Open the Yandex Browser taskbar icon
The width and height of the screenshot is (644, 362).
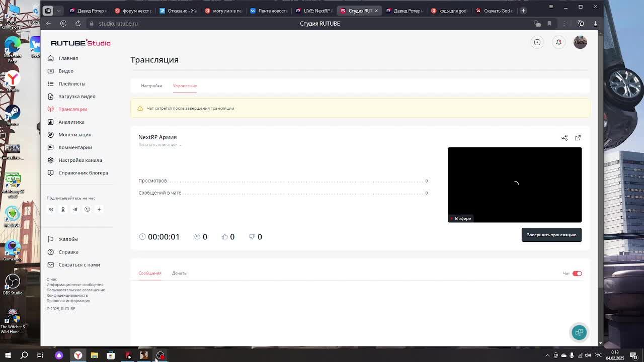[78, 355]
